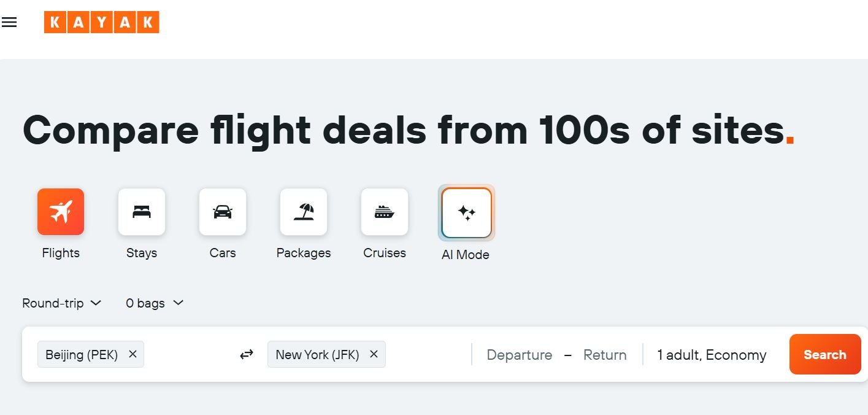The width and height of the screenshot is (868, 415).
Task: Click the New York (JFK) destination chip
Action: [317, 355]
